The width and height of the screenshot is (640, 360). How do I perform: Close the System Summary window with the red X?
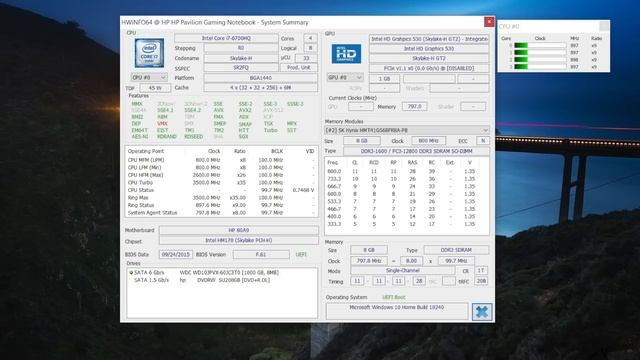click(x=489, y=22)
